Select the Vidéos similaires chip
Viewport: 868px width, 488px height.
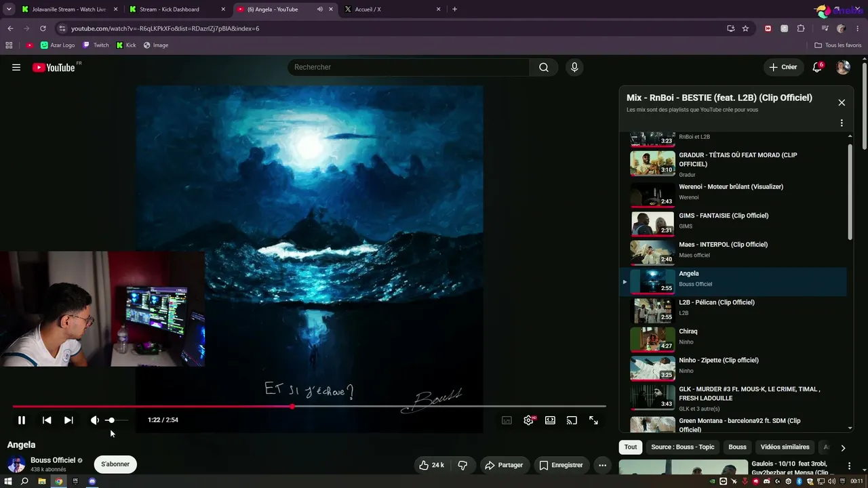[785, 447]
